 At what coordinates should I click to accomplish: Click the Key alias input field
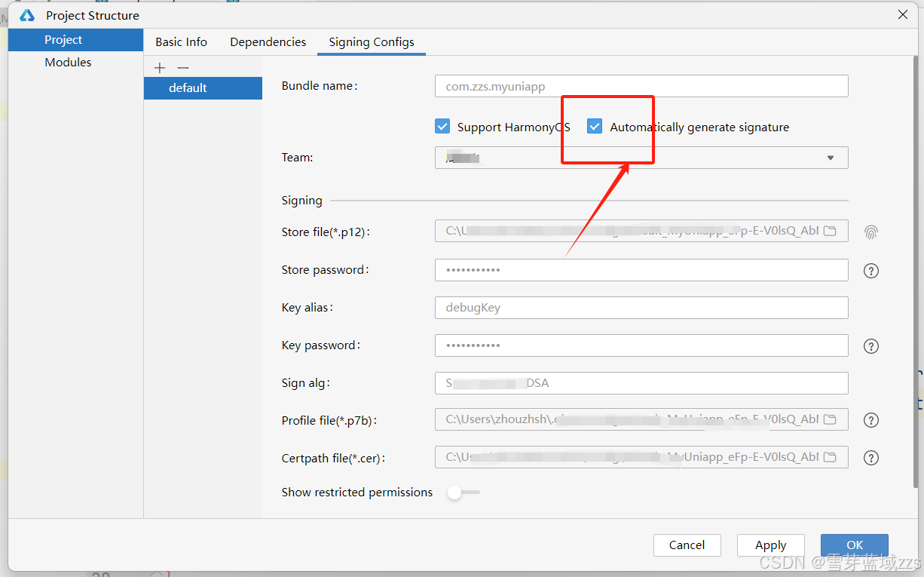641,308
